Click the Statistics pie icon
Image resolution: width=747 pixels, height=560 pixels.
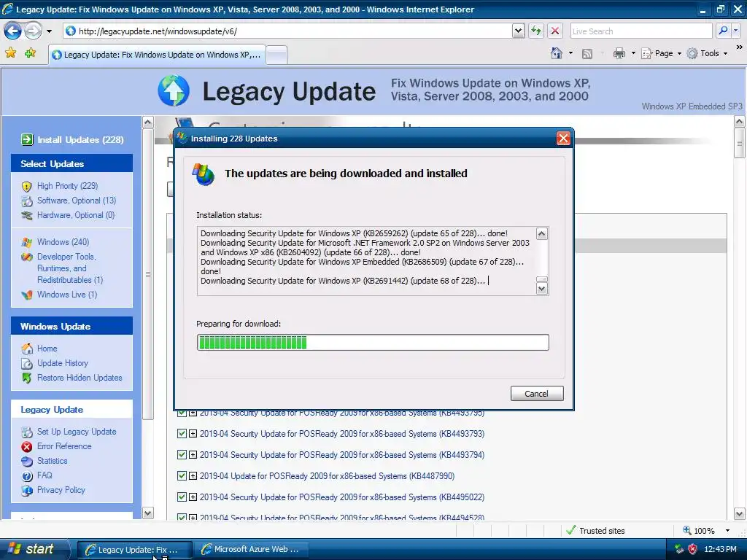[27, 461]
